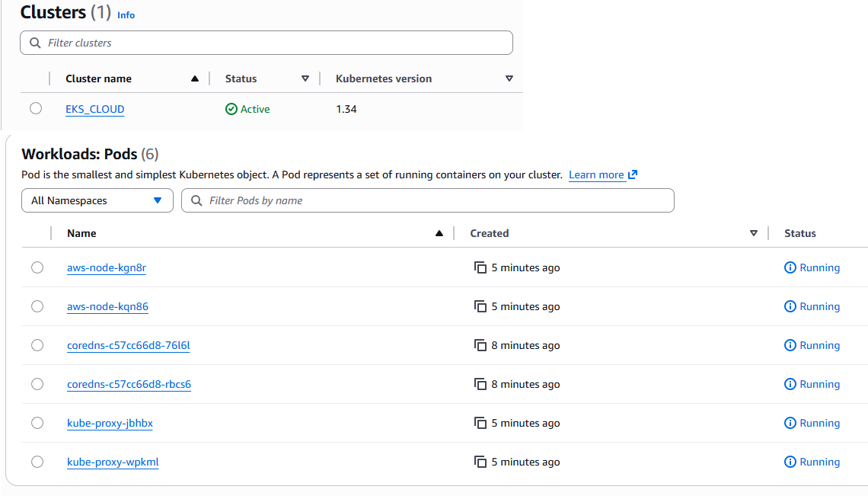868x496 pixels.
Task: Click copy icon beside aws-node-kgn8r created time
Action: tap(480, 267)
